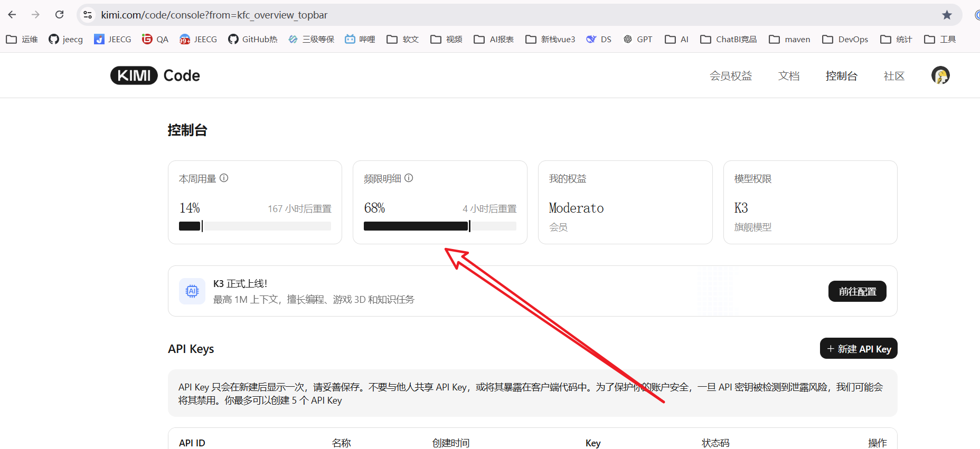
Task: Open the jeecg GitHub bookmark
Action: coord(65,39)
